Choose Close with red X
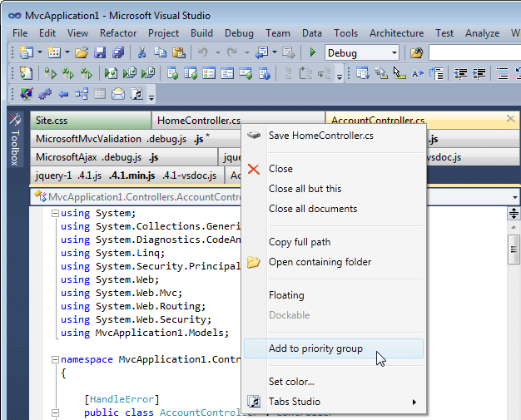This screenshot has width=521, height=420. coord(334,169)
